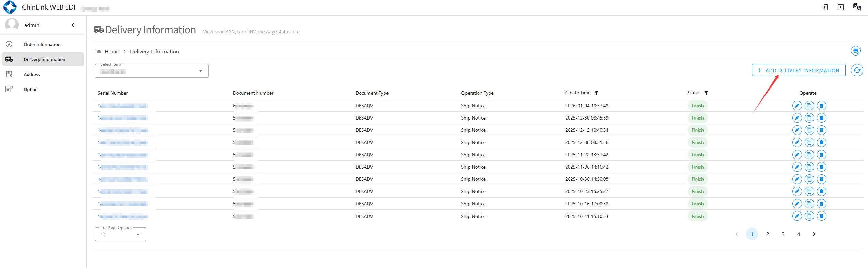Open the Address menu item
Image resolution: width=868 pixels, height=268 pixels.
tap(32, 74)
